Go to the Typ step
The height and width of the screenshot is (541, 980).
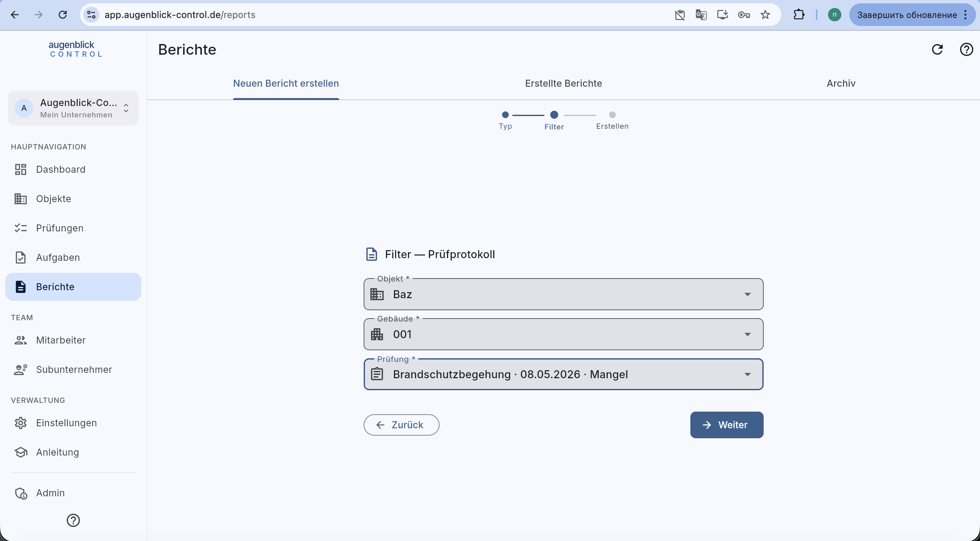505,120
